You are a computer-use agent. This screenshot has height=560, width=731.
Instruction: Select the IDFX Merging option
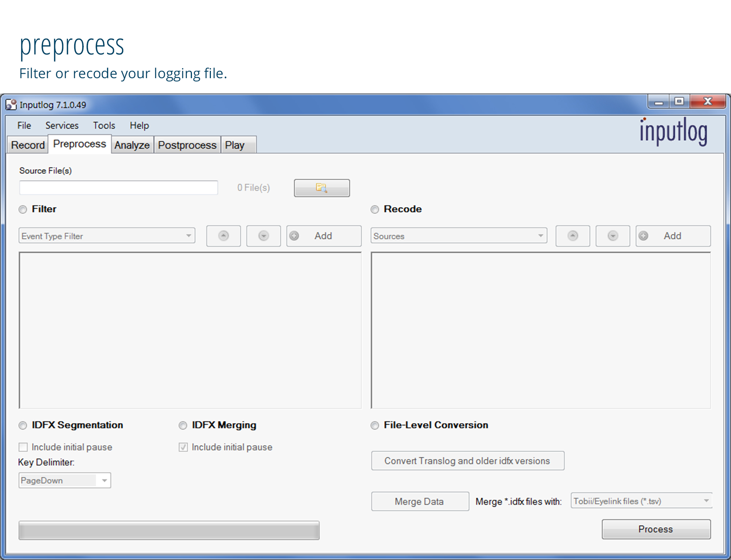pos(183,426)
